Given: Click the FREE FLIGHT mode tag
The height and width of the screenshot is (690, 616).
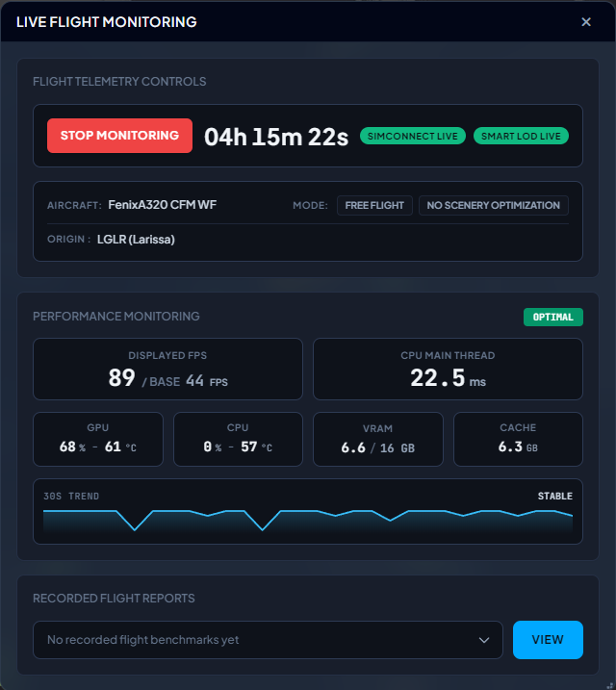Looking at the screenshot, I should pos(374,206).
